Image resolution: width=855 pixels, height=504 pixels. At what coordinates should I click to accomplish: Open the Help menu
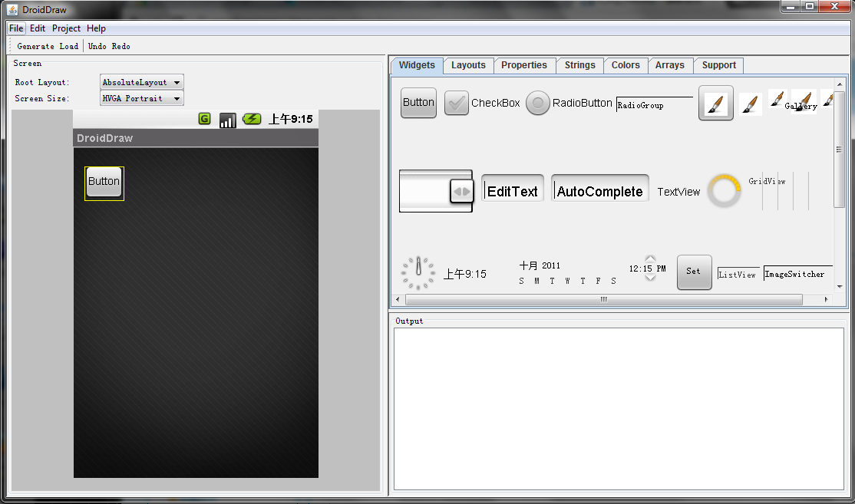[x=96, y=28]
